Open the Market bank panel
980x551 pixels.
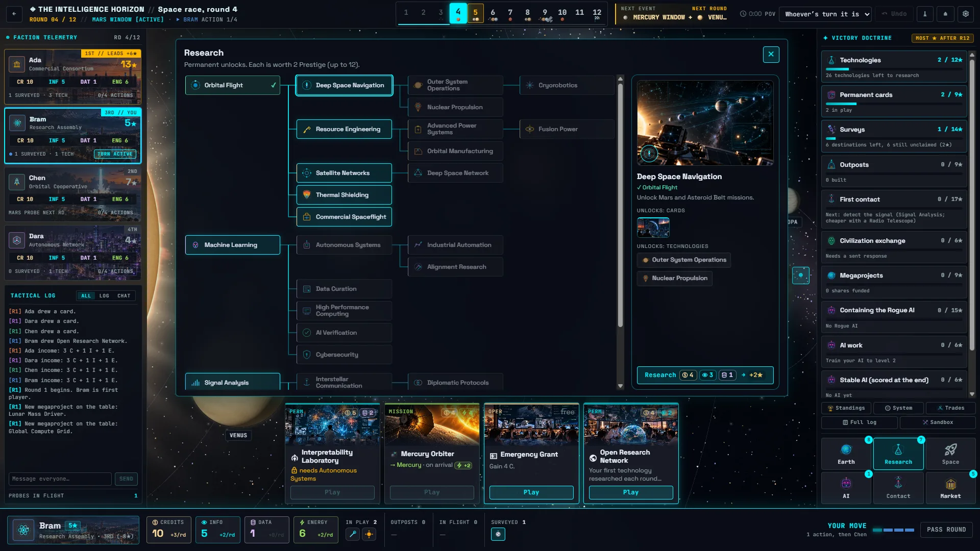950,488
